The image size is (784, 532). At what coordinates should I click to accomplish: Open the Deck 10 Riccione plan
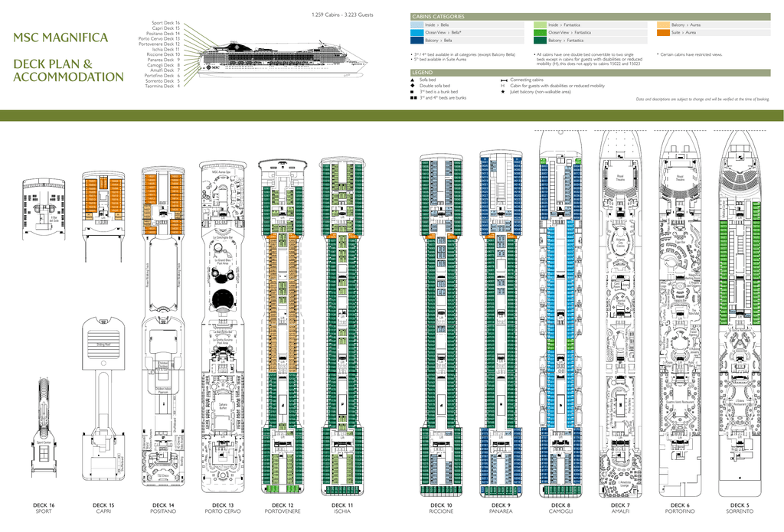441,325
